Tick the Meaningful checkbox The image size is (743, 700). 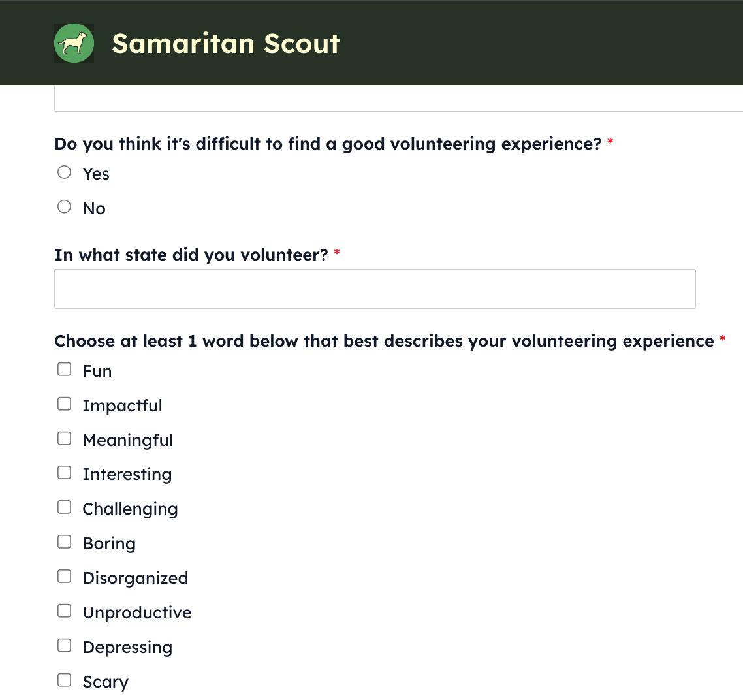point(65,438)
